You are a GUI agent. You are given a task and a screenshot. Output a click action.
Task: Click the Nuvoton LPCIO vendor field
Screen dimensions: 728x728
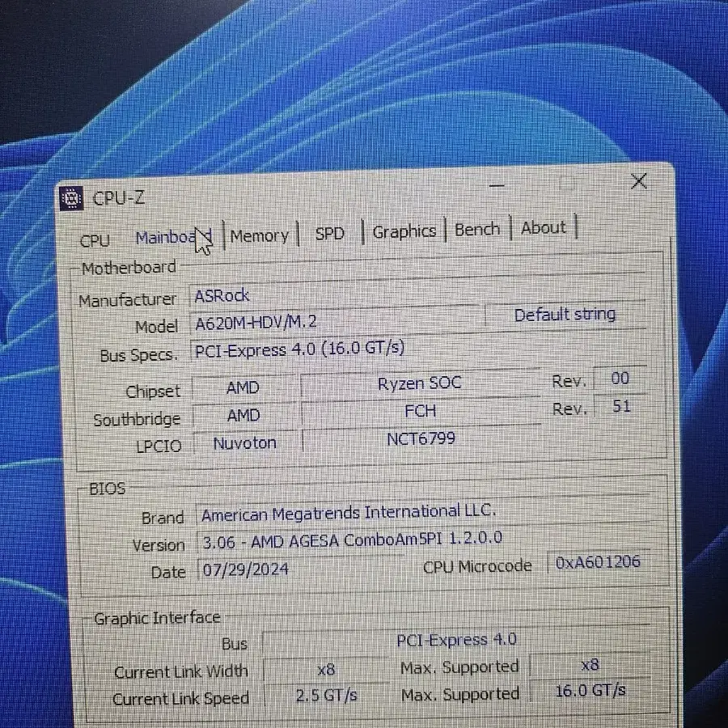pyautogui.click(x=244, y=443)
